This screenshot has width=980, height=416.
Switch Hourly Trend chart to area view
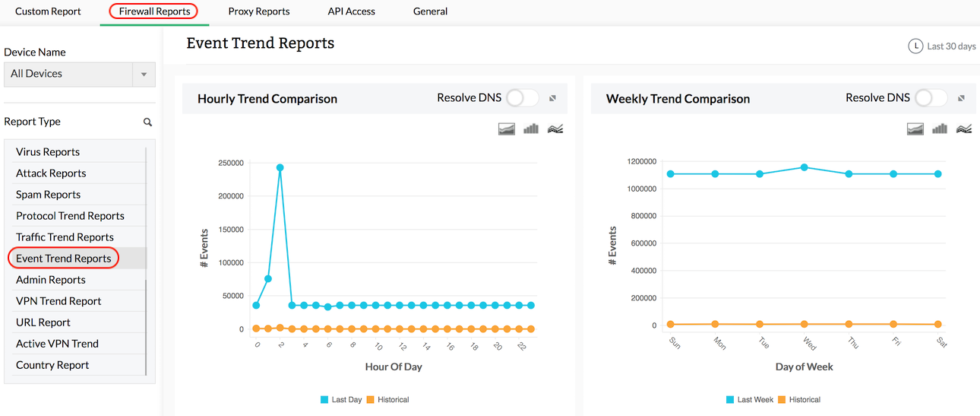click(x=507, y=129)
